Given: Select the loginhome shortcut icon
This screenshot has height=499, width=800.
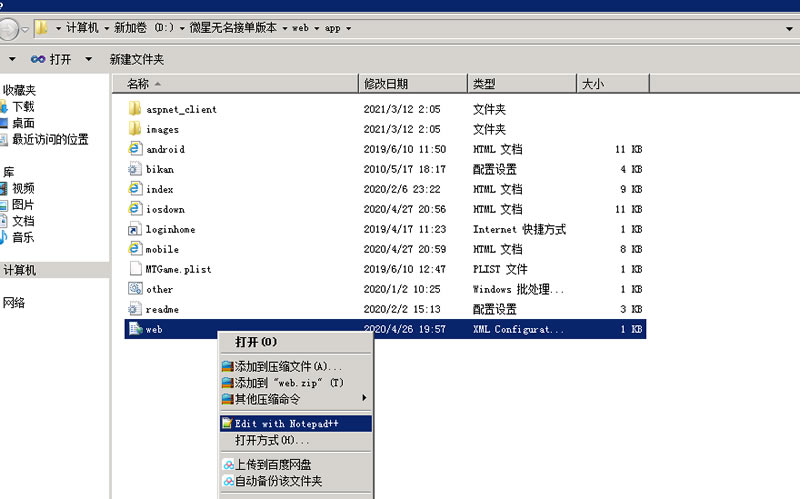Looking at the screenshot, I should click(x=135, y=229).
